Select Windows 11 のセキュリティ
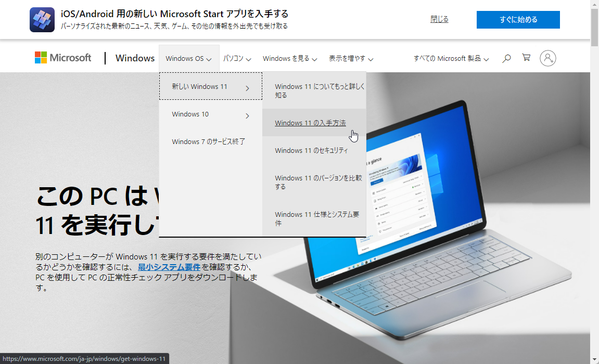Screen dimensions: 599x364 312,150
